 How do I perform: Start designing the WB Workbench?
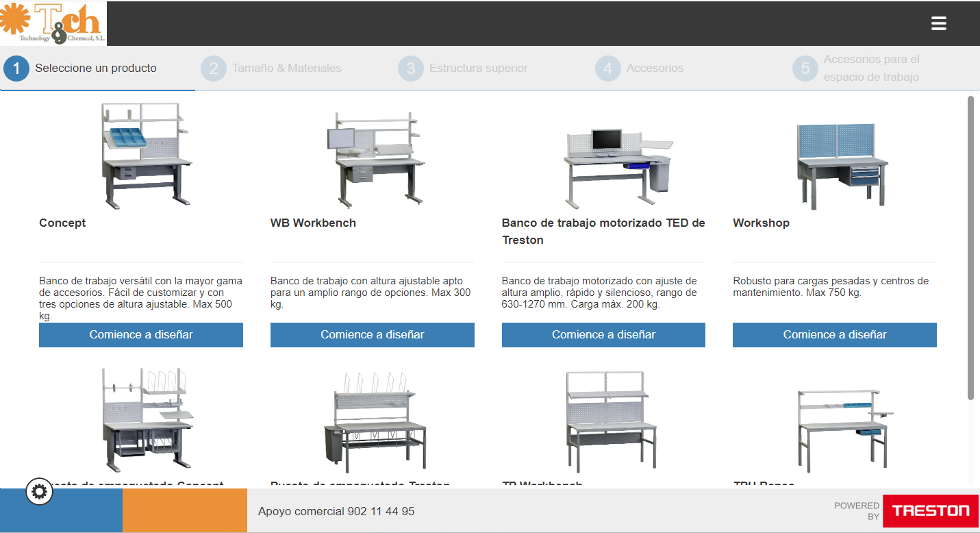point(373,335)
